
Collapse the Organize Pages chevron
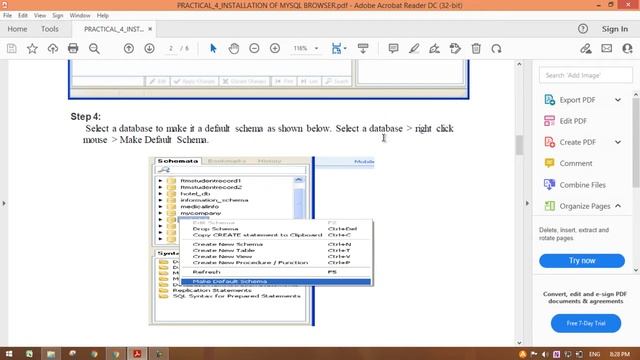click(x=618, y=206)
